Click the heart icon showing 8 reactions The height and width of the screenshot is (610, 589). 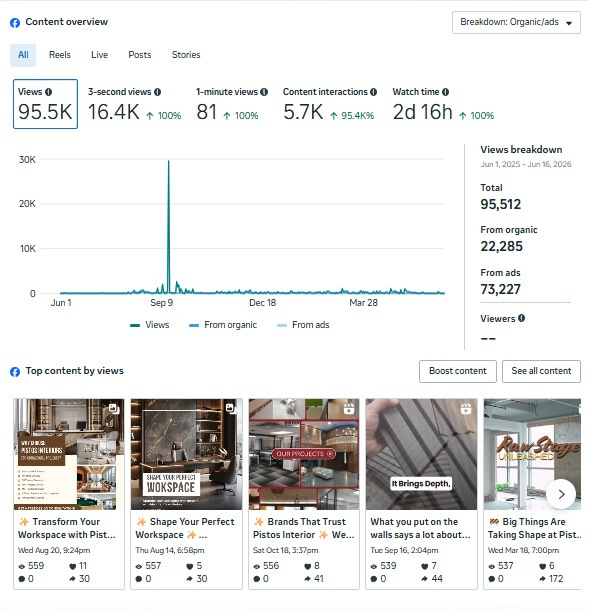tap(307, 566)
